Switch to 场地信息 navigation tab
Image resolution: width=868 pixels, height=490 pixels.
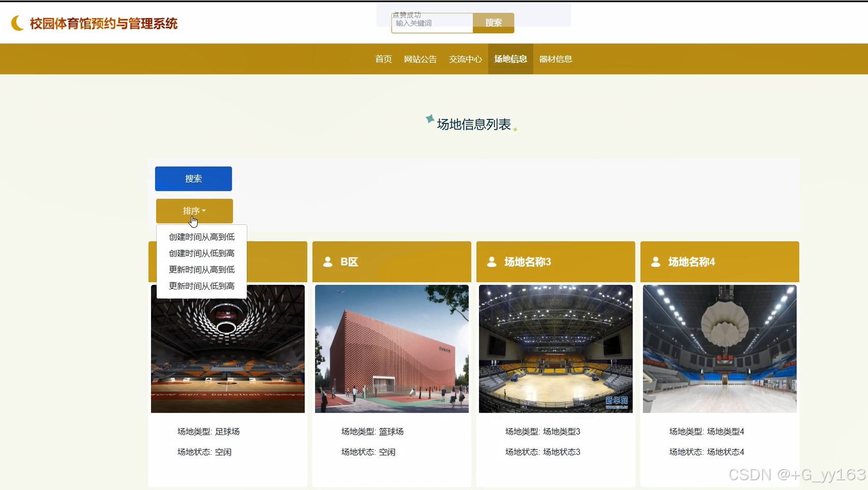click(511, 59)
